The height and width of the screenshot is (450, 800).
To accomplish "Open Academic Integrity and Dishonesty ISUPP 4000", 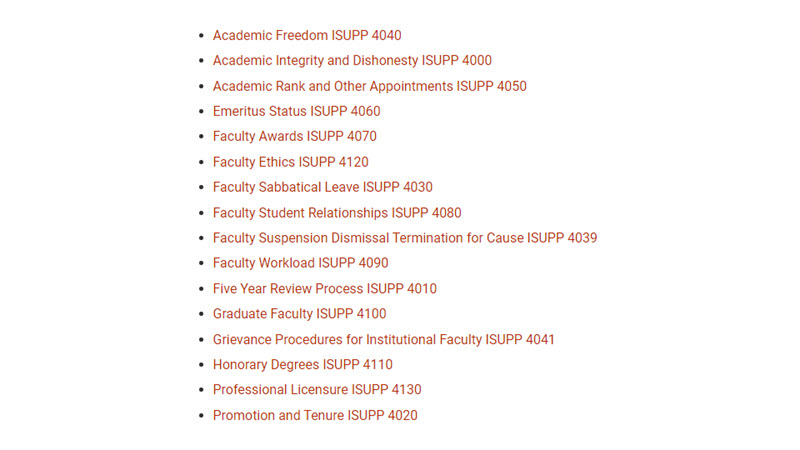I will point(352,61).
